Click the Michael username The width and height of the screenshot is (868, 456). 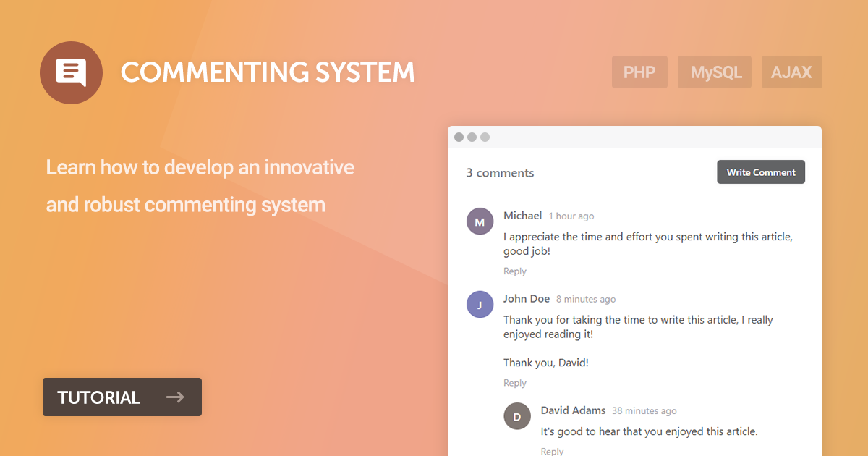pyautogui.click(x=523, y=216)
